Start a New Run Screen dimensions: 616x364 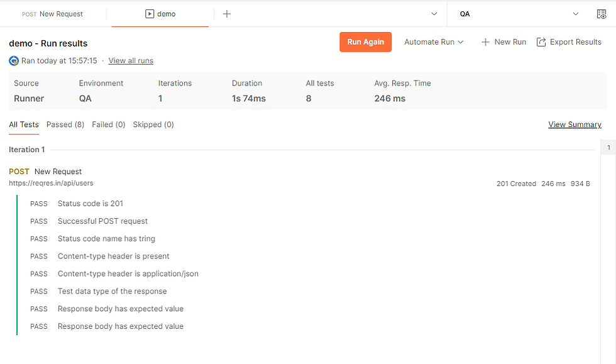(503, 42)
